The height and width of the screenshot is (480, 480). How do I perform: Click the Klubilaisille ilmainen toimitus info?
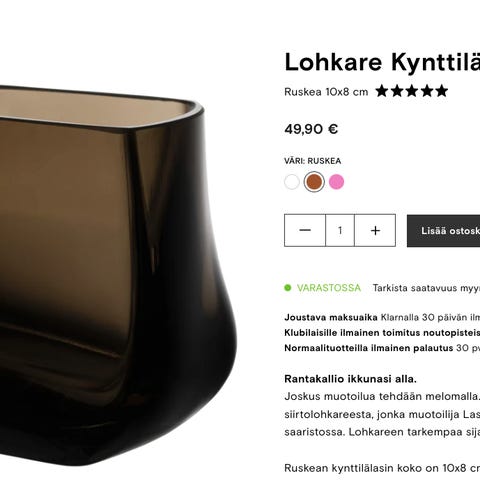(382, 333)
